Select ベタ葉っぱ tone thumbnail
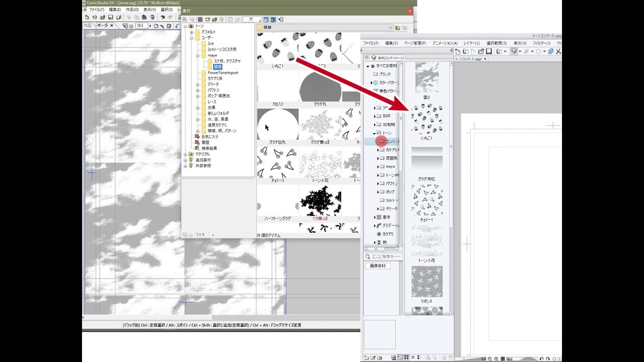 pyautogui.click(x=320, y=200)
